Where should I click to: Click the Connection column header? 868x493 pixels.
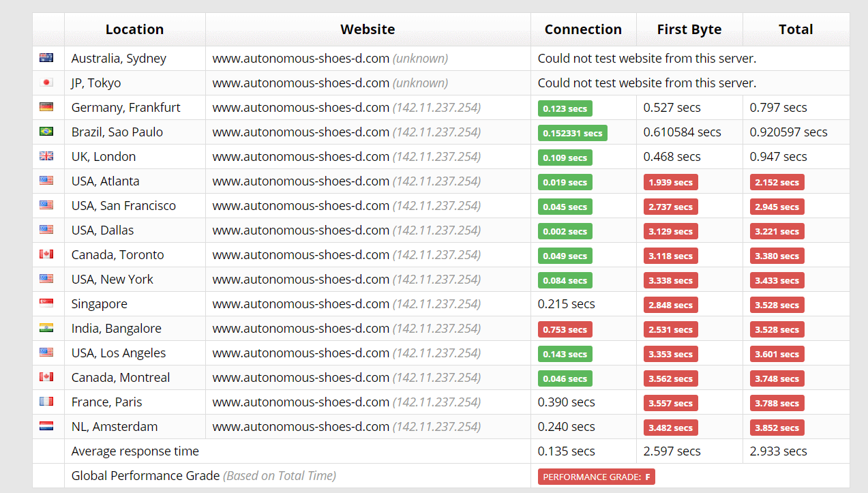click(x=583, y=29)
